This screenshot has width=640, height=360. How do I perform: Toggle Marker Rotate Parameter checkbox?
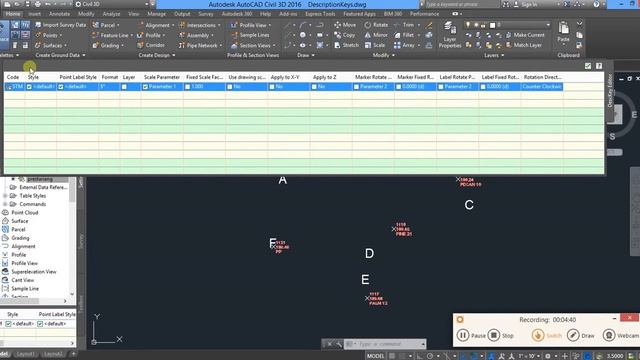tap(356, 87)
